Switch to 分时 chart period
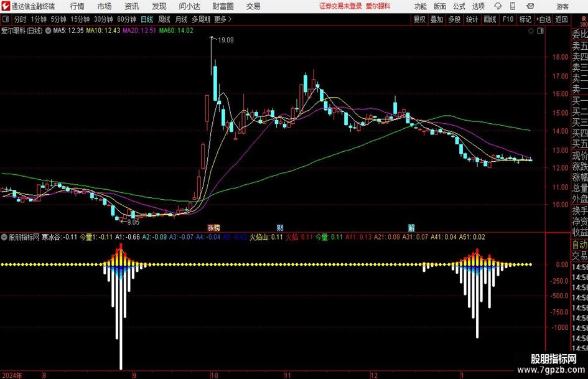 click(x=21, y=19)
